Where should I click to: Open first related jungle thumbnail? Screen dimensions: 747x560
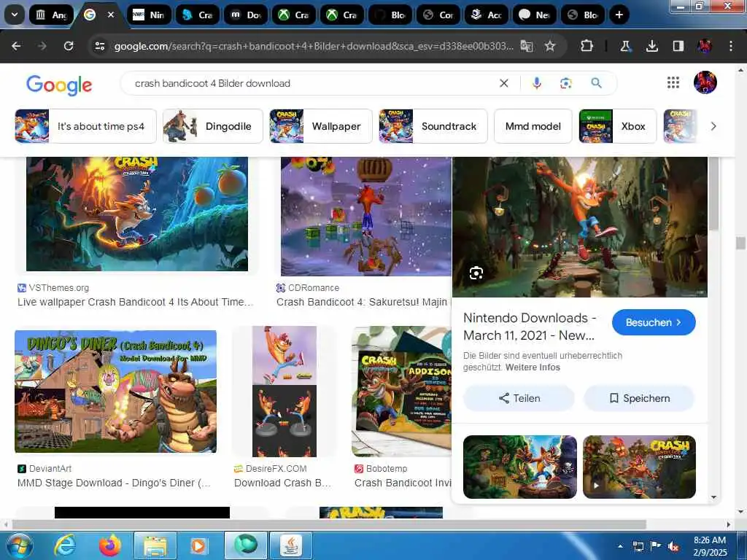[x=519, y=467]
